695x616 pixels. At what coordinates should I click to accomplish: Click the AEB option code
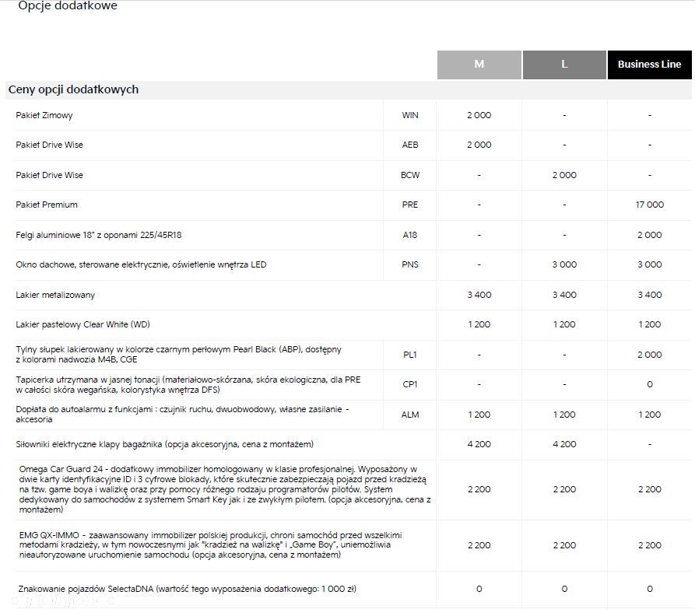click(410, 145)
